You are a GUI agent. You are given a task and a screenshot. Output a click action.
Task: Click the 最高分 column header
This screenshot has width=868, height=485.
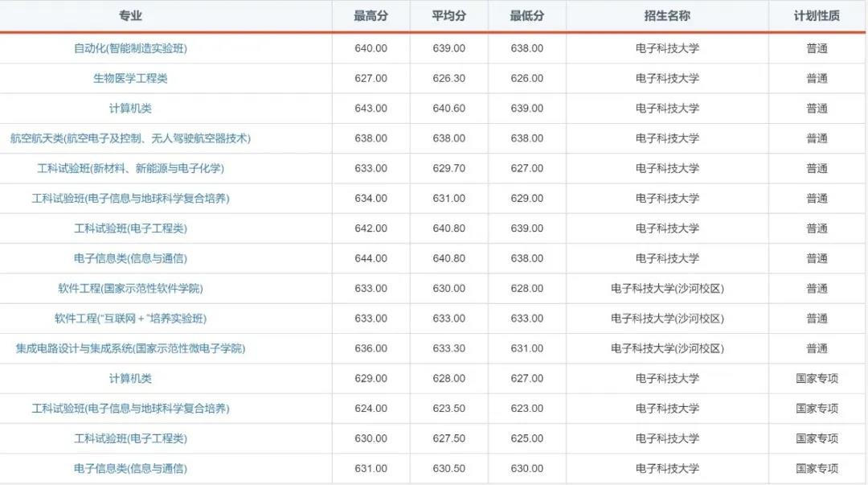[371, 15]
